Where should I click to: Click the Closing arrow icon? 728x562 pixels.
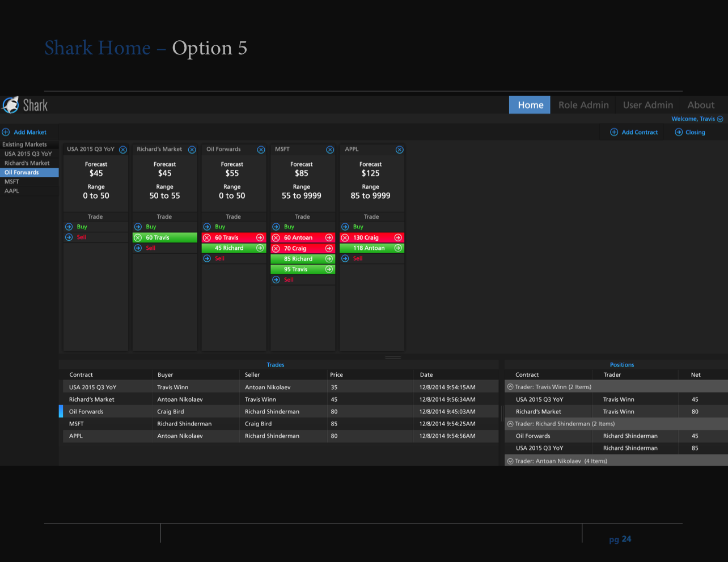tap(679, 132)
